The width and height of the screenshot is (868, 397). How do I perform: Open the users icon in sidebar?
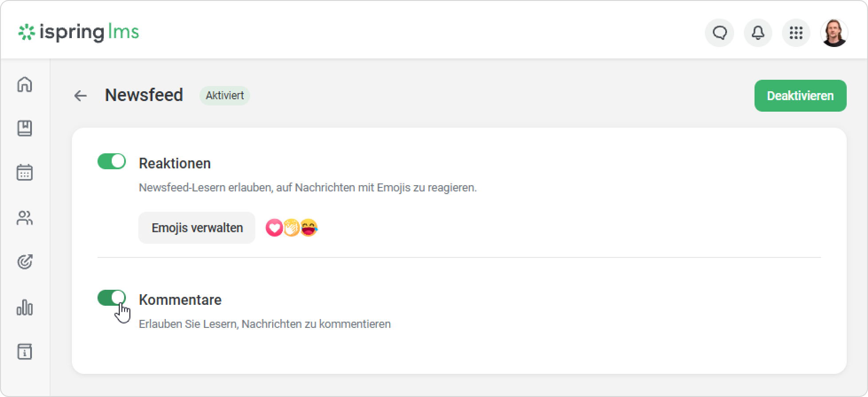tap(25, 218)
